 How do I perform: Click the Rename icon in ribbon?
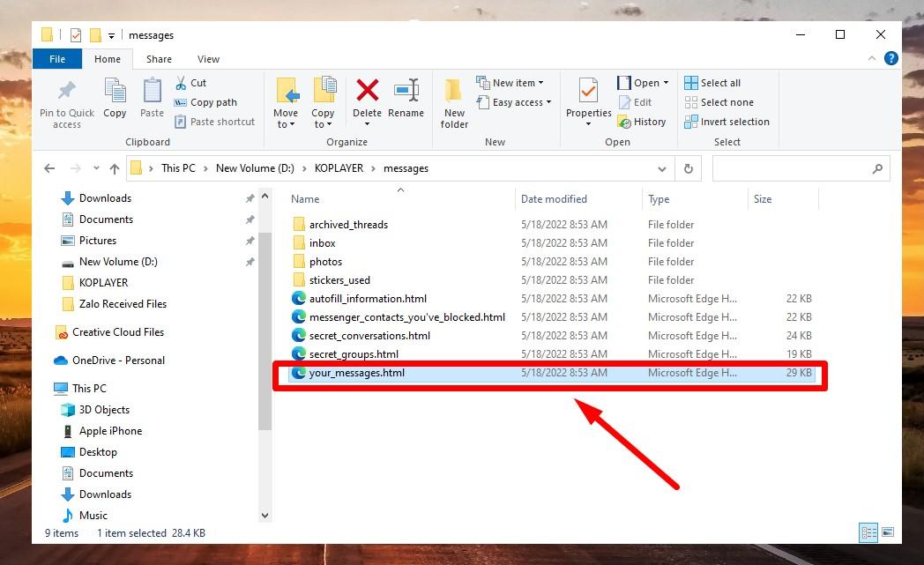pos(406,92)
